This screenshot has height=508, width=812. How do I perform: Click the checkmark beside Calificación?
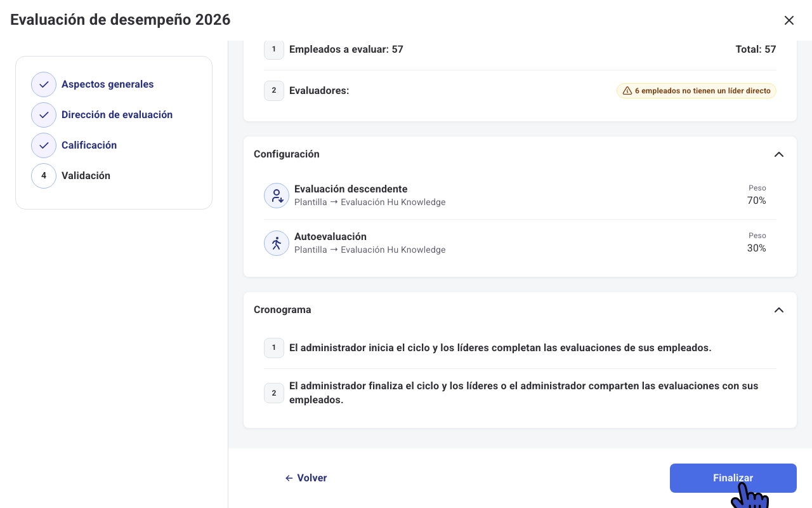click(x=44, y=145)
